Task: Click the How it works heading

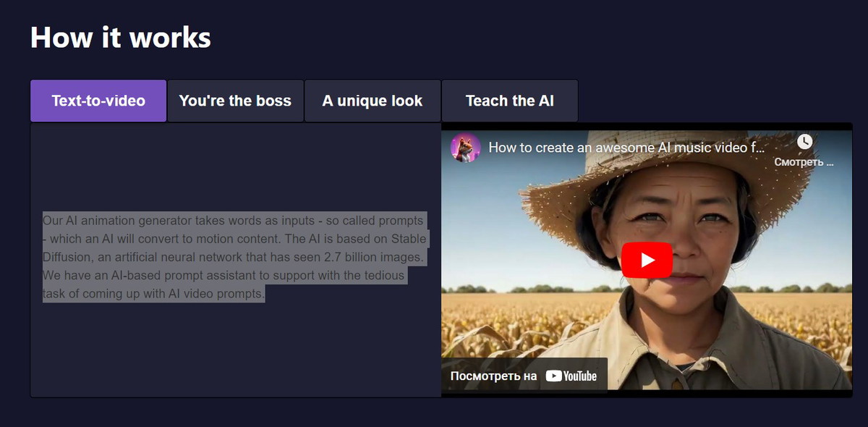Action: tap(121, 37)
